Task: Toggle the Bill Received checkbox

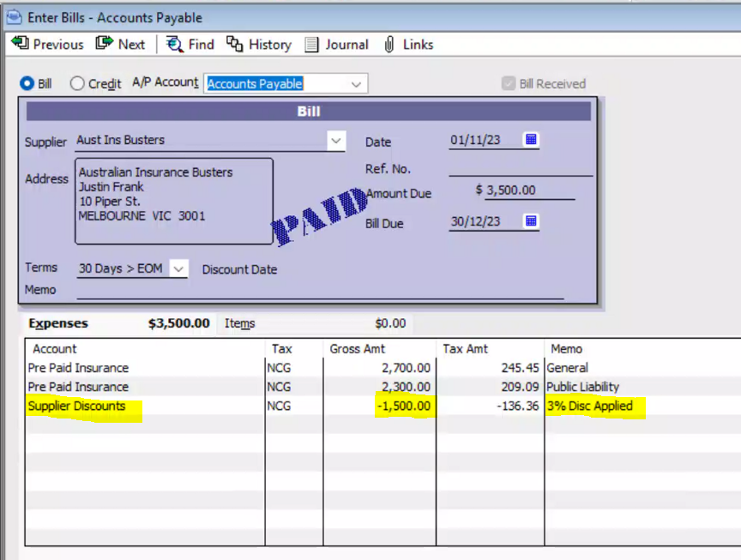Action: pyautogui.click(x=509, y=84)
